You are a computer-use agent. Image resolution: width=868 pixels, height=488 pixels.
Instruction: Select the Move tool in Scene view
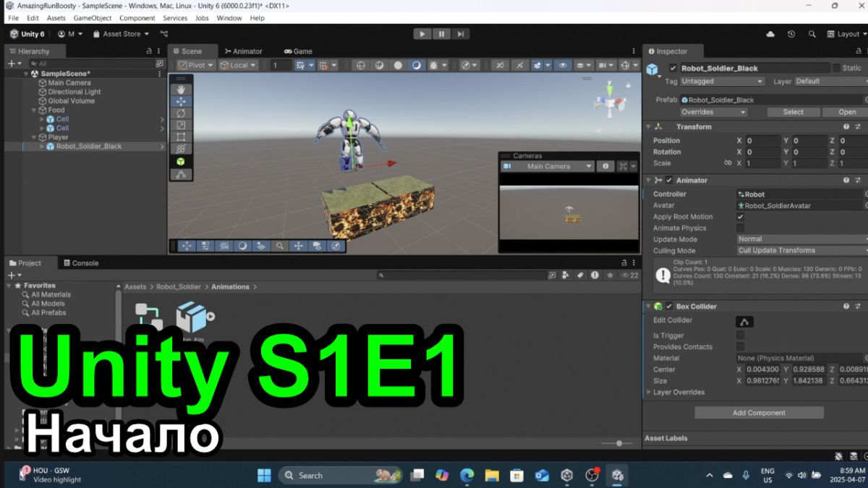(180, 101)
